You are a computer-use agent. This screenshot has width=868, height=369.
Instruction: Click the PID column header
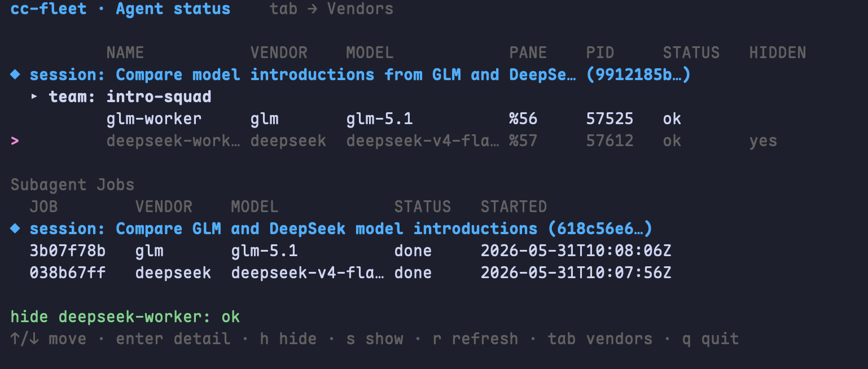(600, 52)
